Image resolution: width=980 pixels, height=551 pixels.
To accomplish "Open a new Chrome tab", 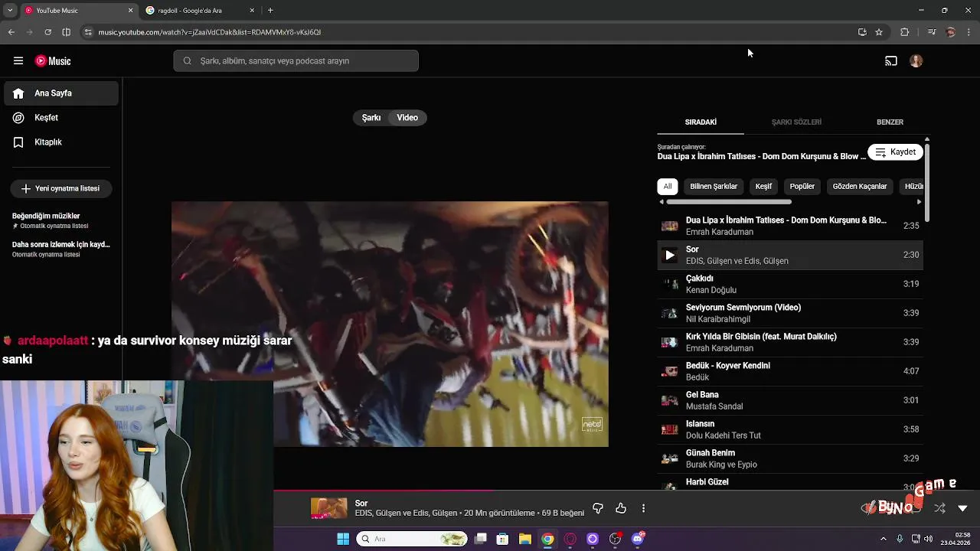I will (270, 11).
